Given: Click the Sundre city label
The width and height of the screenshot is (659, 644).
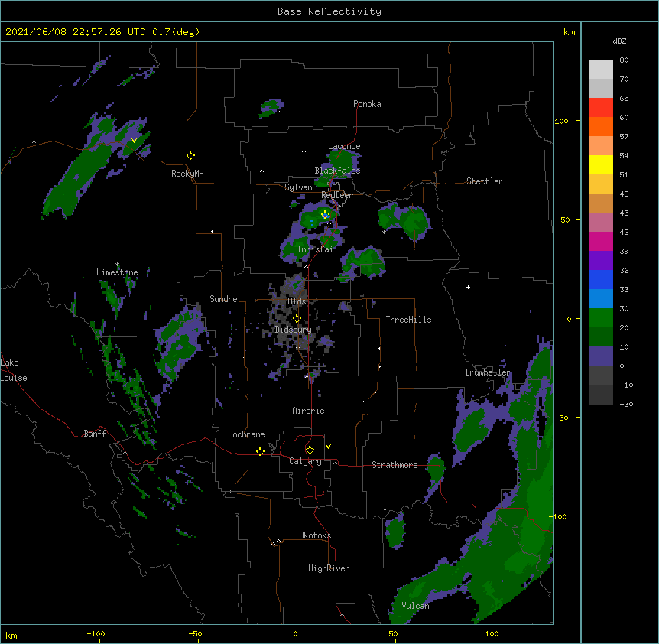Looking at the screenshot, I should tap(223, 299).
